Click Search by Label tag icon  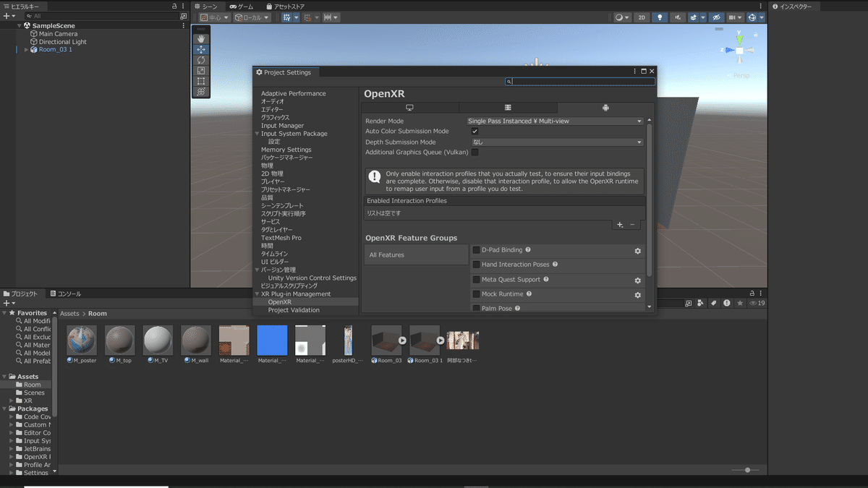713,304
